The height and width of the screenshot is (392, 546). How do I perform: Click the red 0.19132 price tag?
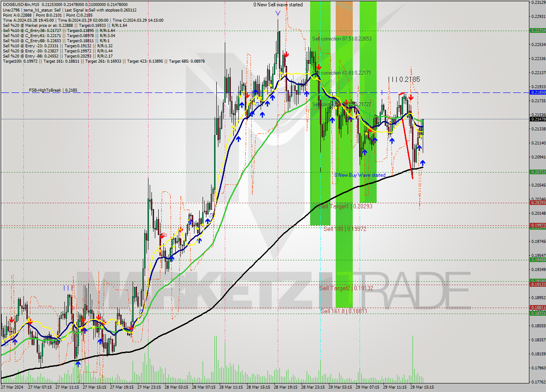point(537,285)
